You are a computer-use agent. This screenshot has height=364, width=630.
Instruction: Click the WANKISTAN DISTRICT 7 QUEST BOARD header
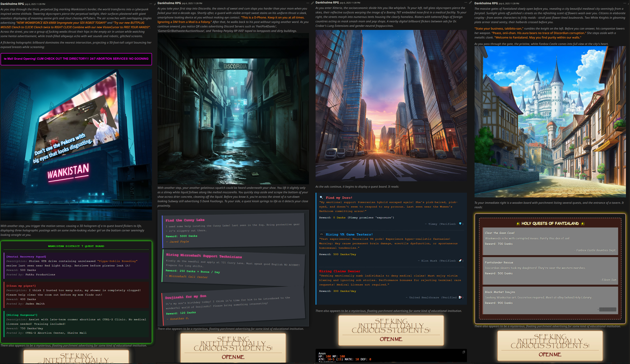(76, 246)
